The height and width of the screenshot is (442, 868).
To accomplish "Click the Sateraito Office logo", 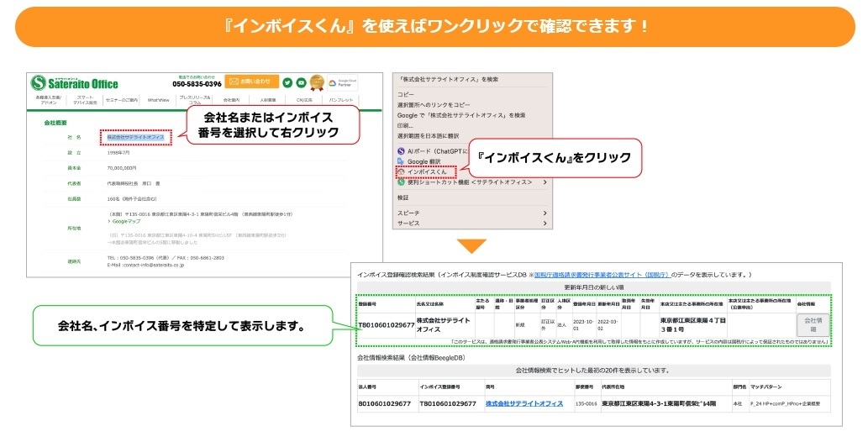I will click(75, 82).
